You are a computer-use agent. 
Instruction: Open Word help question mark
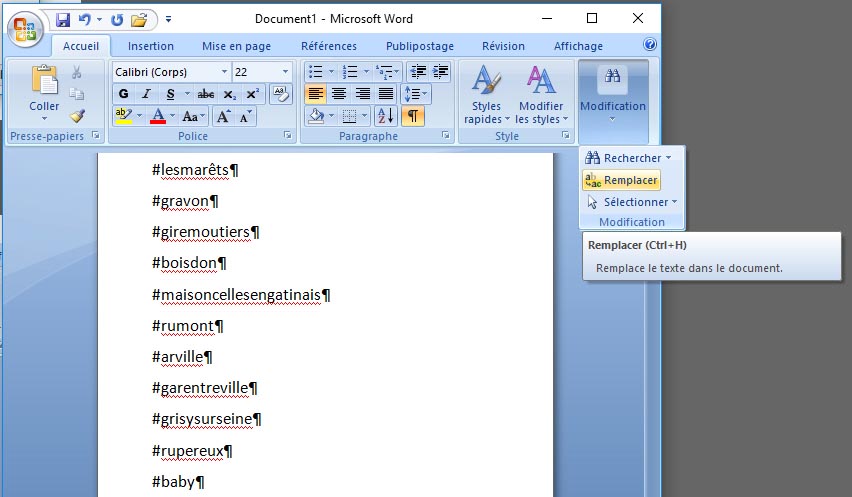[x=650, y=45]
